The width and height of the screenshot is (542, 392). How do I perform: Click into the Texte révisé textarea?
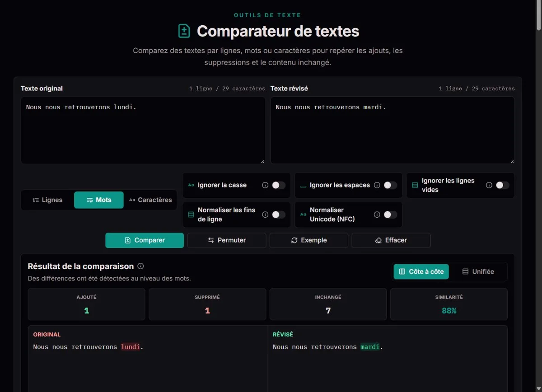click(392, 130)
